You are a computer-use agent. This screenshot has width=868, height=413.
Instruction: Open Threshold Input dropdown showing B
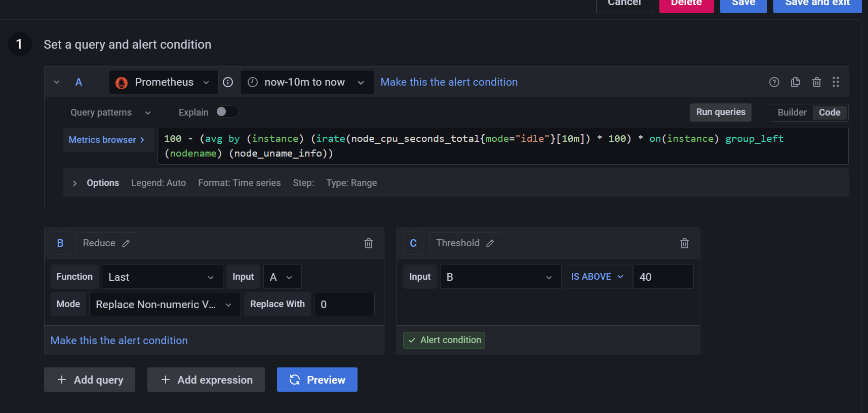pyautogui.click(x=500, y=277)
